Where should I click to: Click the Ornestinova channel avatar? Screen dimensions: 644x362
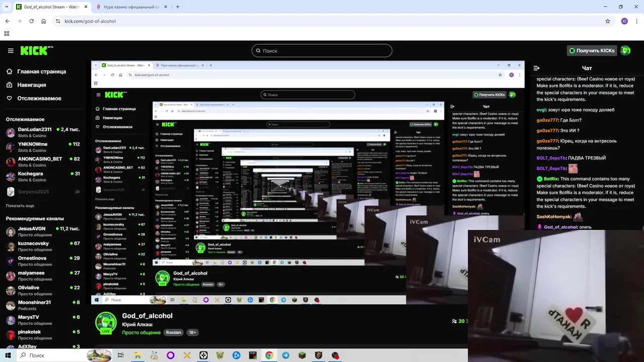(11, 261)
